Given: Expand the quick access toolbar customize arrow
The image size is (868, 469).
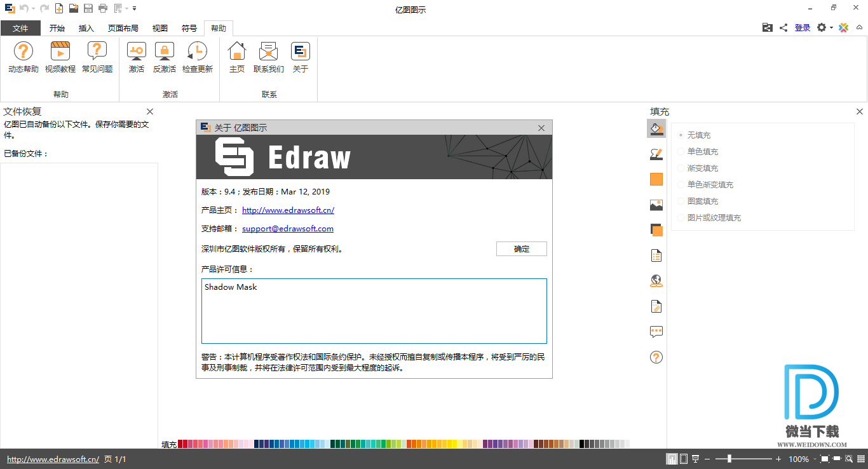Looking at the screenshot, I should tap(135, 8).
